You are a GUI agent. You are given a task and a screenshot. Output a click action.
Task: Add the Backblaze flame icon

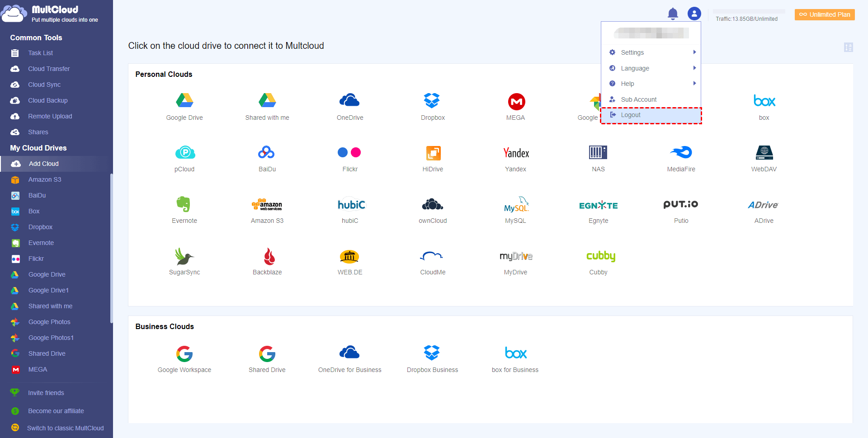(269, 256)
